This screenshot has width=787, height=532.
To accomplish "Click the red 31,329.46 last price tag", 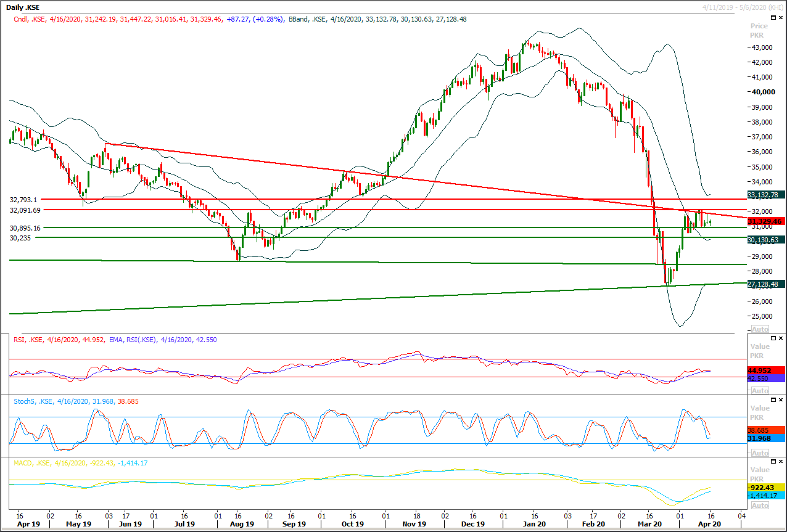I will (x=765, y=221).
